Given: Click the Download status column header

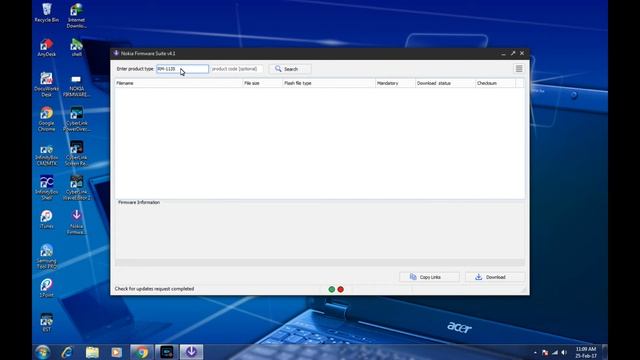Looking at the screenshot, I should (x=445, y=83).
